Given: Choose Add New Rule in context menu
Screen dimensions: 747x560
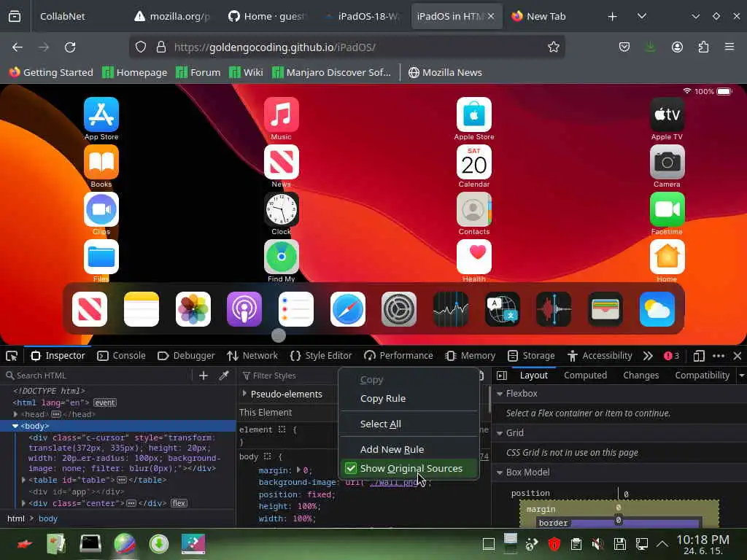Looking at the screenshot, I should tap(392, 449).
